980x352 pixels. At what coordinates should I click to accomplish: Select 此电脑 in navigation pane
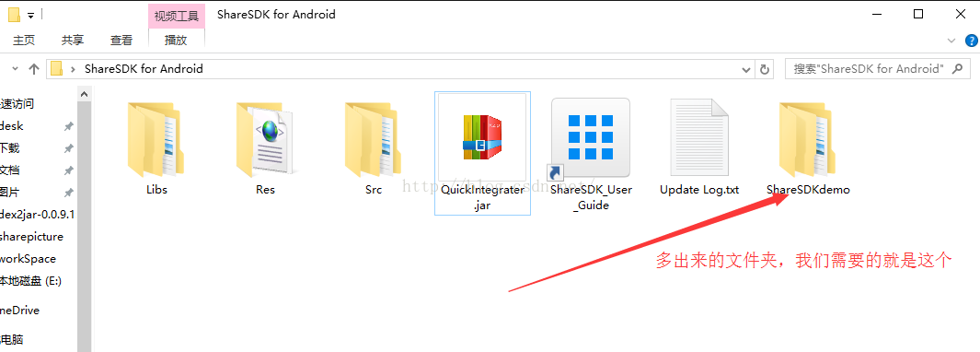coord(12,339)
